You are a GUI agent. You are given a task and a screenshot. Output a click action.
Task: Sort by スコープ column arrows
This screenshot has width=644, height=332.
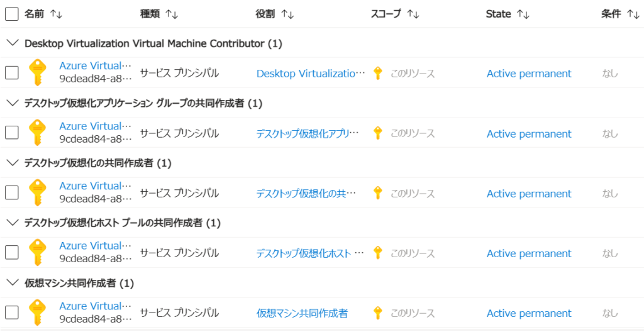click(x=413, y=14)
